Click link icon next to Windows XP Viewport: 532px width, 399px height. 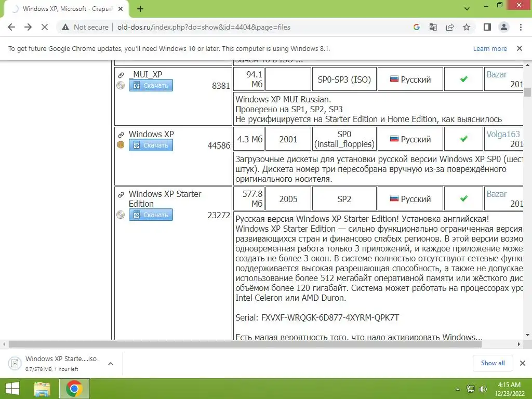[121, 135]
